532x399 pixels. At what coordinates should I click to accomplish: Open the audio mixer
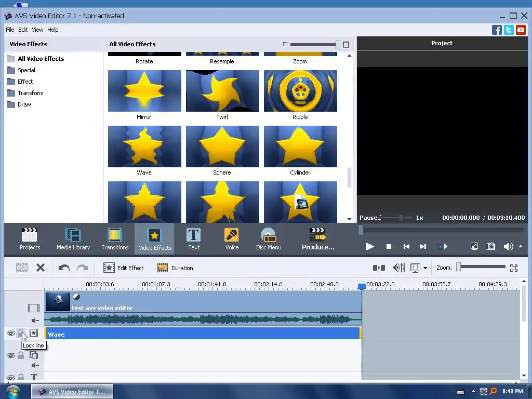399,268
